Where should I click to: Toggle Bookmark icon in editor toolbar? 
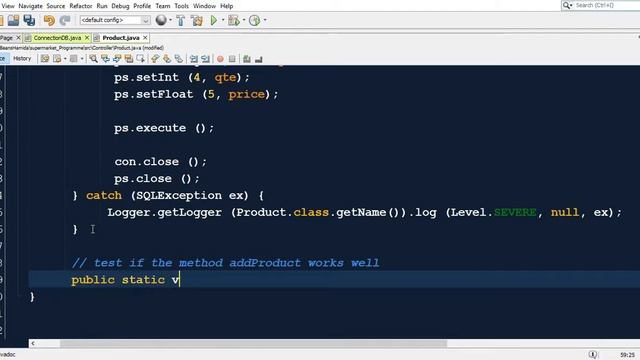tap(178, 59)
